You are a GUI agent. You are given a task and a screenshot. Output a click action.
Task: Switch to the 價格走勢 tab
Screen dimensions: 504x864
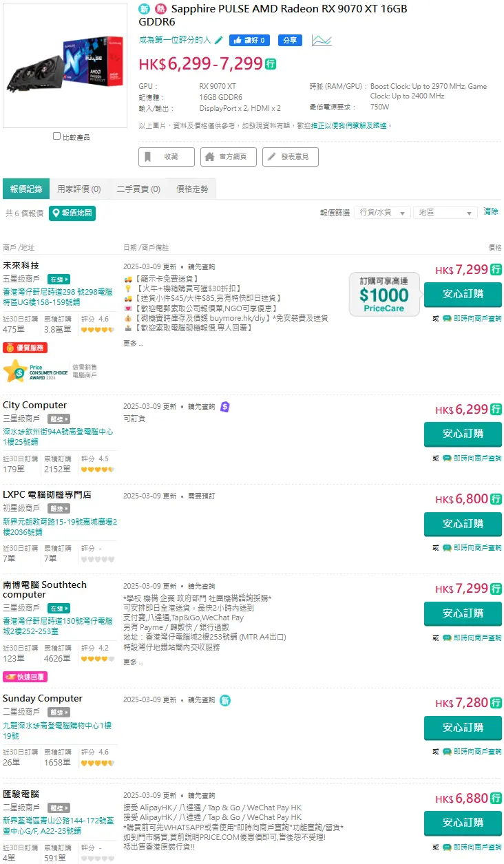pyautogui.click(x=193, y=189)
